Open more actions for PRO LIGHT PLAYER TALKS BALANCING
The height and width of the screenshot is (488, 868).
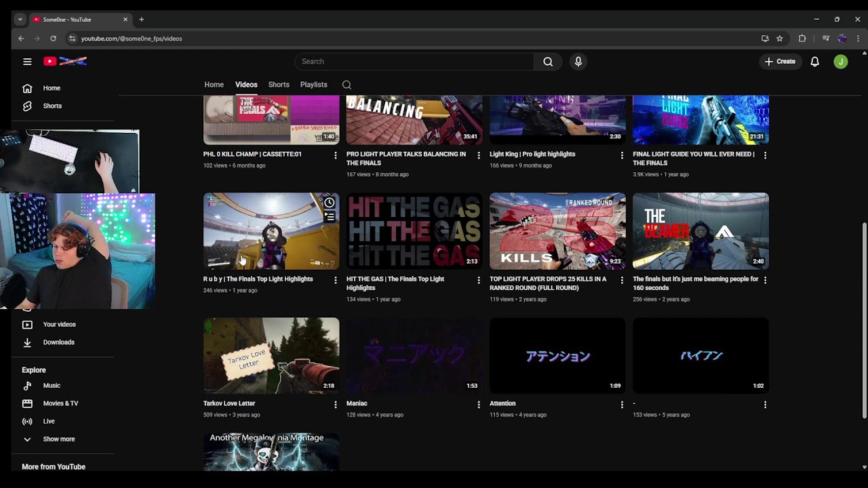(x=479, y=155)
